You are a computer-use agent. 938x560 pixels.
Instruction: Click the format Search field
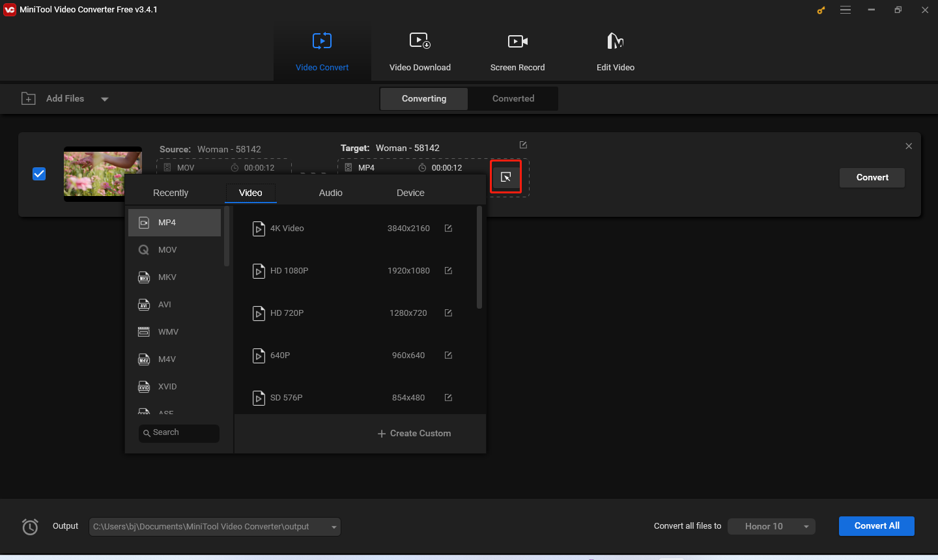179,433
